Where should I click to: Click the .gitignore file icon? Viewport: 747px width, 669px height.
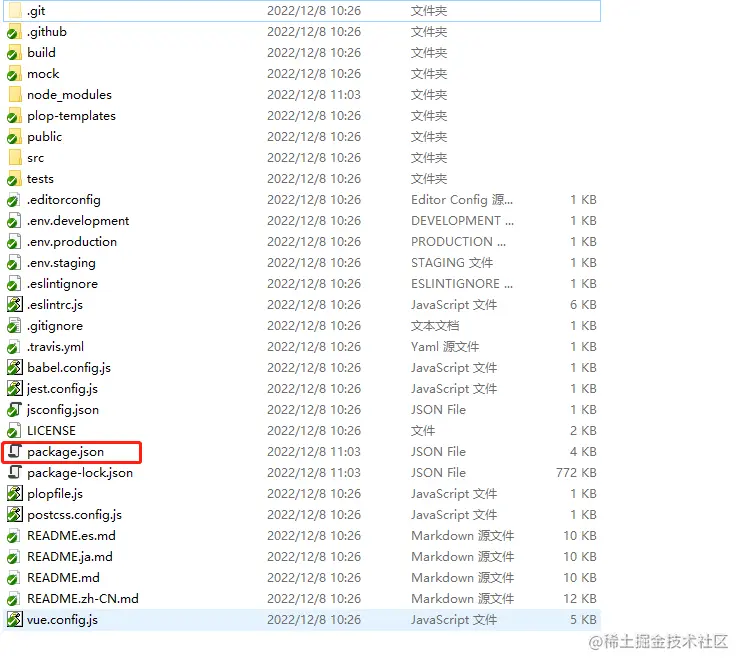click(x=14, y=325)
